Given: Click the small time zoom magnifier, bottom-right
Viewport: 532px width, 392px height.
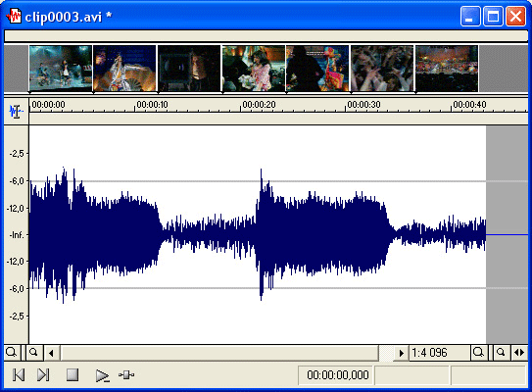Looking at the screenshot, I should (501, 353).
